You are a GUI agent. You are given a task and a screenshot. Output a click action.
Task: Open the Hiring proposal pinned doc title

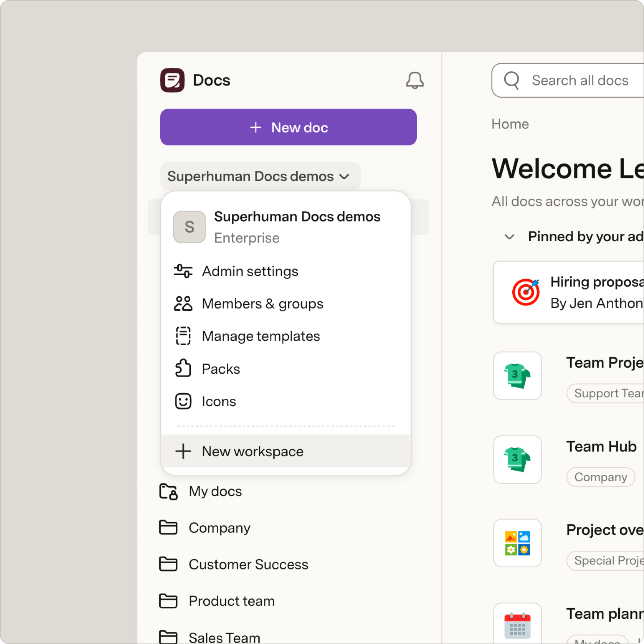click(597, 282)
